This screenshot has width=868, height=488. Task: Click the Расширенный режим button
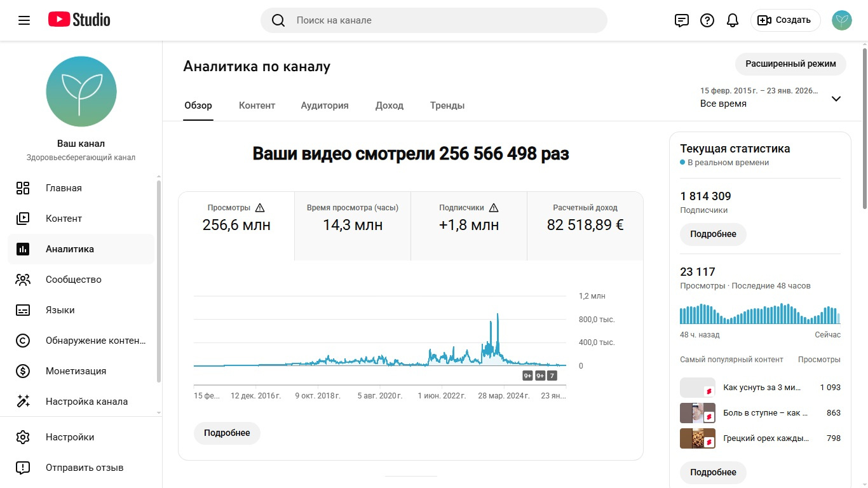790,64
